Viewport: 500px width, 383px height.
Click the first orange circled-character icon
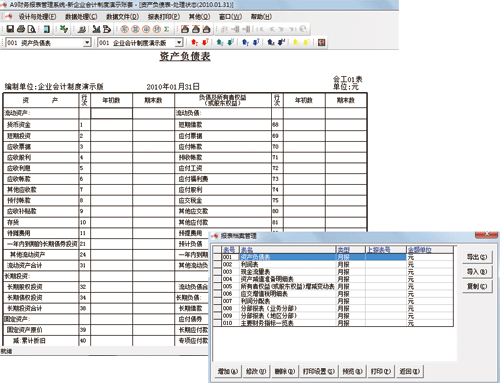tap(125, 29)
